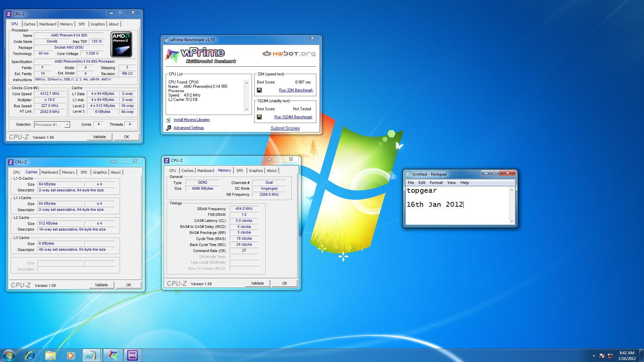Screen dimensions: 644x362
Task: Click the Bus Speed value 227.0 MHz
Action: point(50,106)
